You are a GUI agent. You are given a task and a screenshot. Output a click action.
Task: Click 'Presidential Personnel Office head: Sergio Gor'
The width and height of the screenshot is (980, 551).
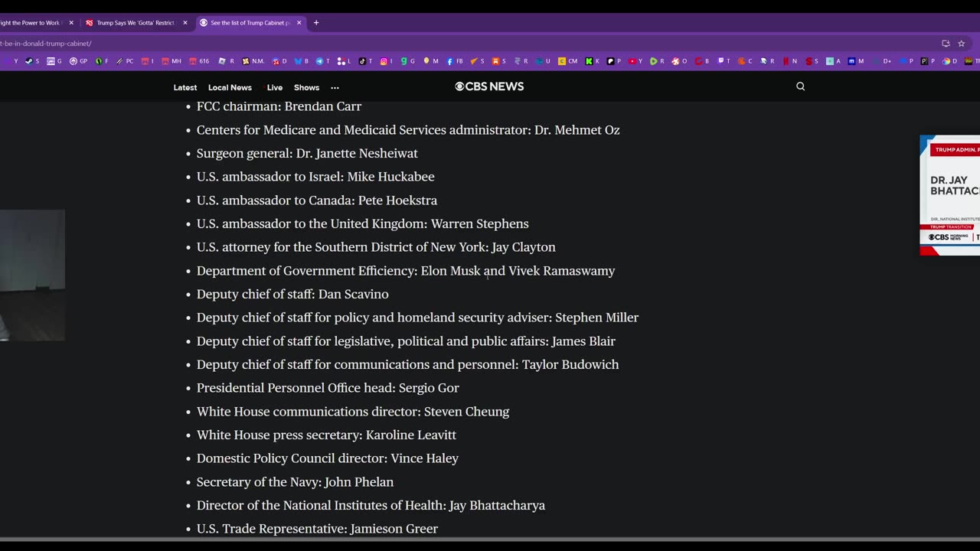[x=328, y=388]
